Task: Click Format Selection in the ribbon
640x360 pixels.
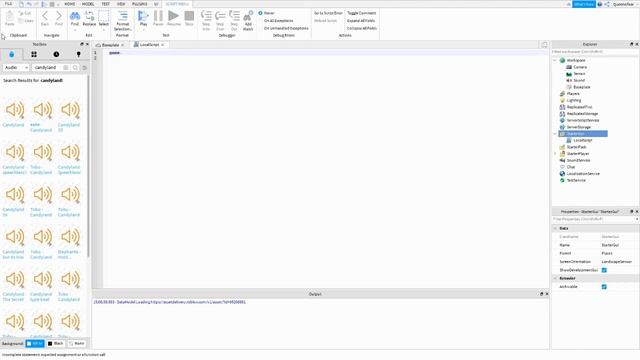Action: [x=122, y=20]
